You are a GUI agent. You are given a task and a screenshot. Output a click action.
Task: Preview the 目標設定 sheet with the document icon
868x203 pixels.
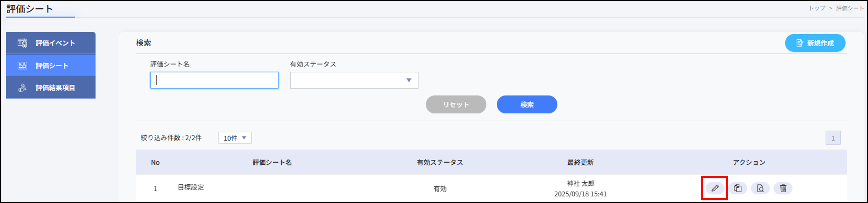[x=761, y=188]
